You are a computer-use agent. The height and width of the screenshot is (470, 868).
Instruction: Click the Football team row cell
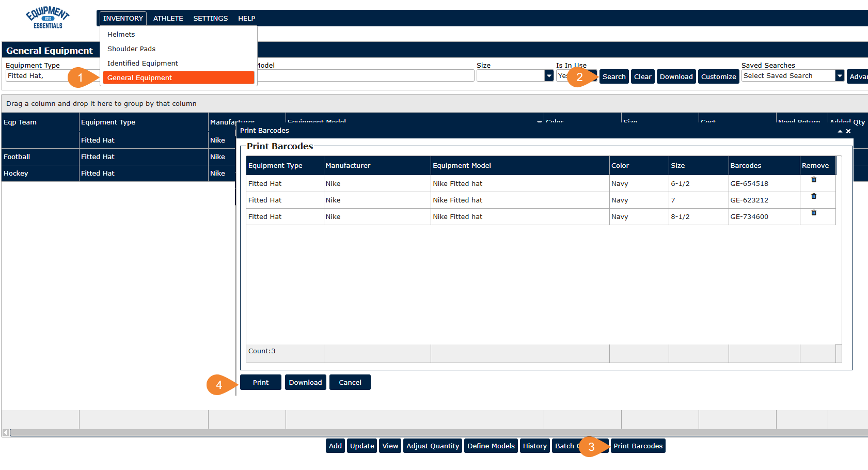coord(40,157)
